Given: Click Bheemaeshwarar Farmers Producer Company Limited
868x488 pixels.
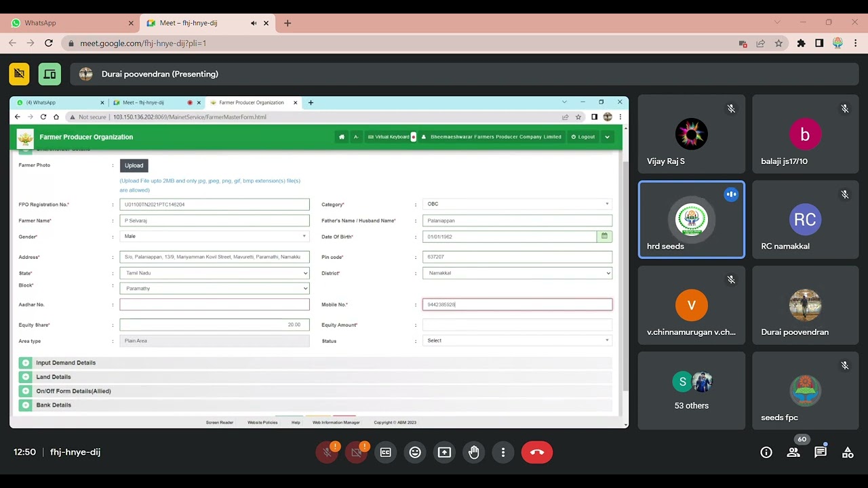Looking at the screenshot, I should click(492, 137).
